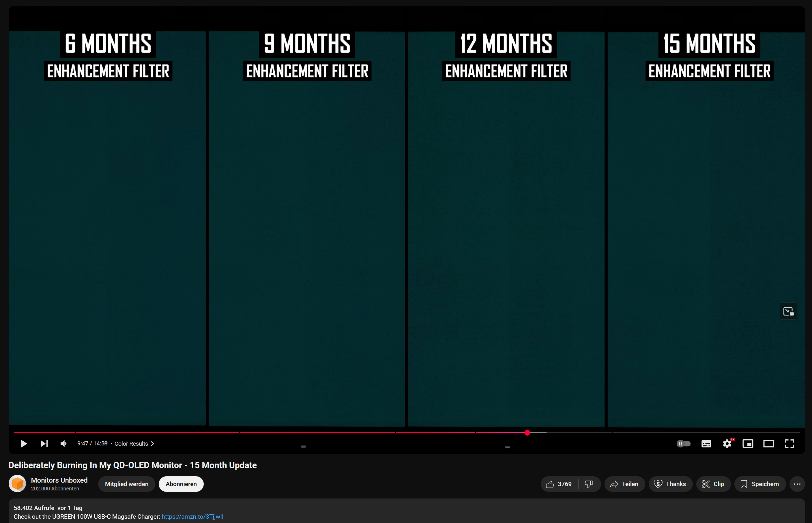Toggle the autoplay switch
The width and height of the screenshot is (812, 523).
(683, 444)
